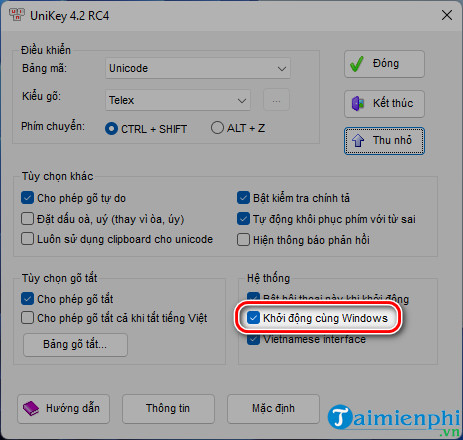Toggle Khởi động cùng Windows checkbox
Viewport: 463px width, 440px height.
[x=253, y=318]
